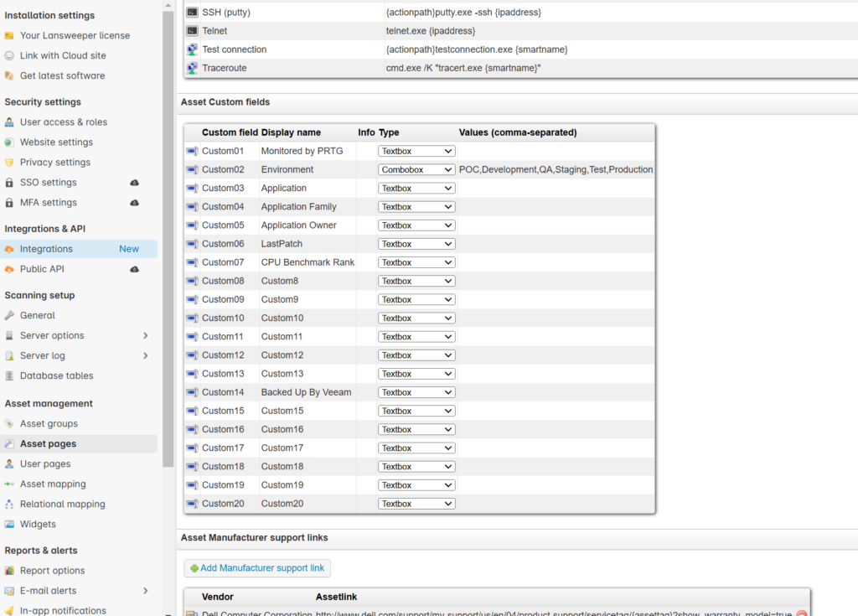Open the Textbox dropdown for Monitored by PRTG

point(416,150)
